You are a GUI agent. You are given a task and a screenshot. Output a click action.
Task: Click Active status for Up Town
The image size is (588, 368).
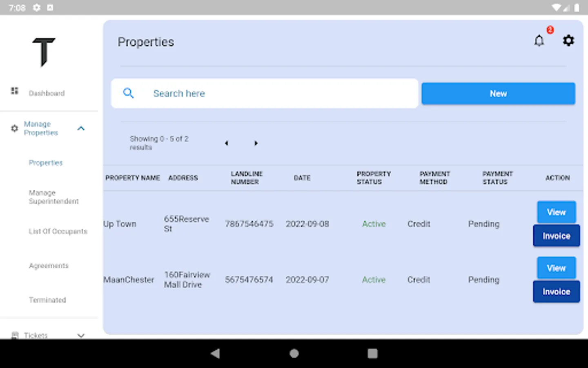click(x=374, y=224)
